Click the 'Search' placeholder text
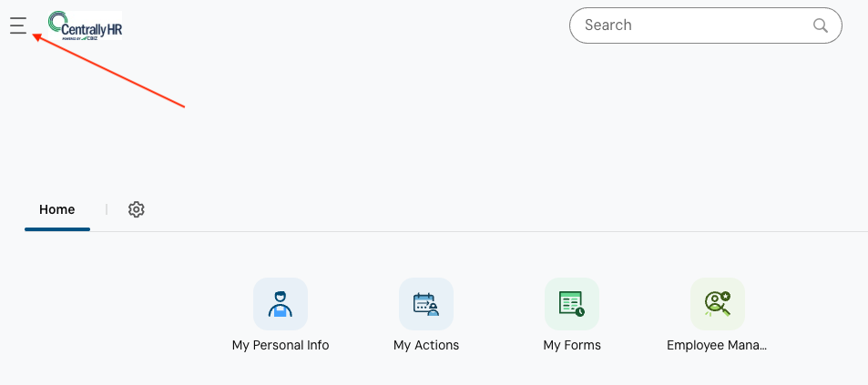 [x=608, y=25]
